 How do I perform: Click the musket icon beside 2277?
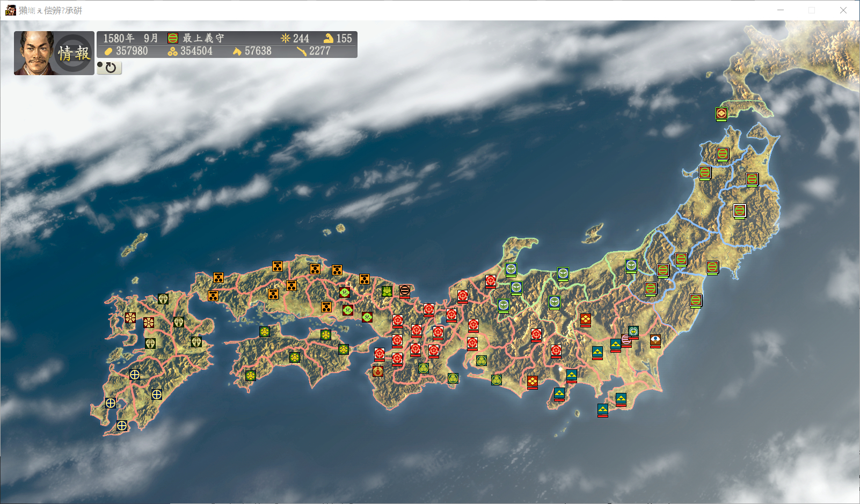point(302,51)
